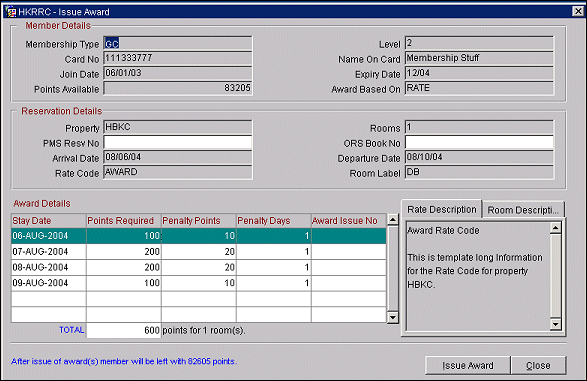587x381 pixels.
Task: Click into the ORS Book No field
Action: 479,143
